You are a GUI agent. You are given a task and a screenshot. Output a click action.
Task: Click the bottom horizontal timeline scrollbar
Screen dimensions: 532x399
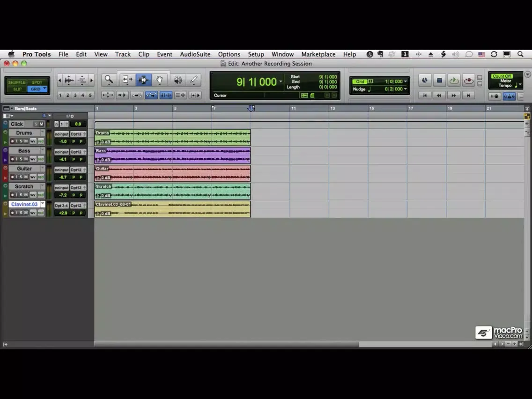pos(227,344)
